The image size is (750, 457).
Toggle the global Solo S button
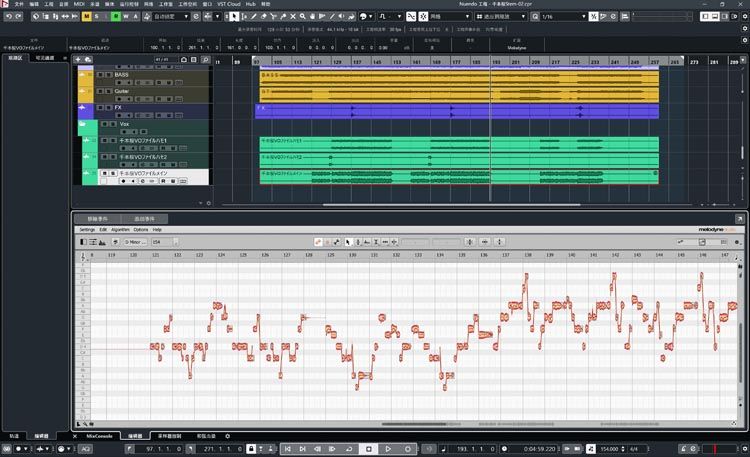tap(96, 16)
